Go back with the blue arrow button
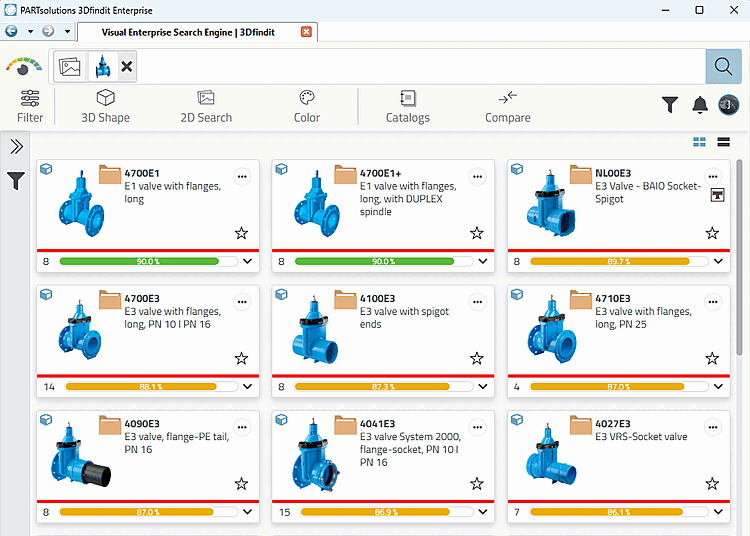Screen dimensions: 750x536 point(11,31)
